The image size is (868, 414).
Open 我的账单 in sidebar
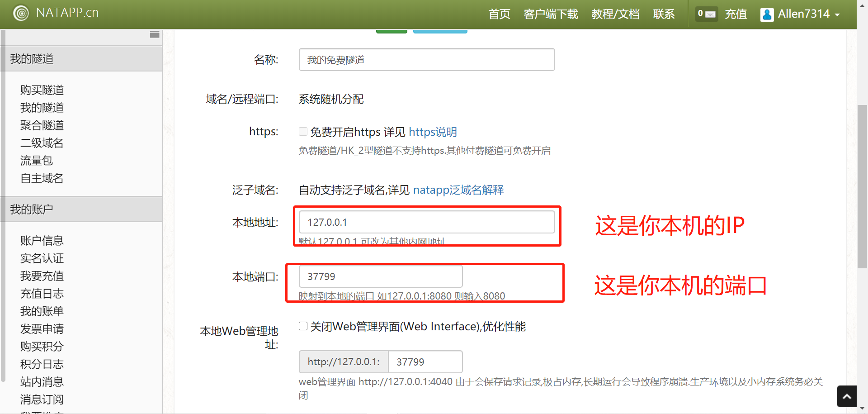(x=42, y=311)
